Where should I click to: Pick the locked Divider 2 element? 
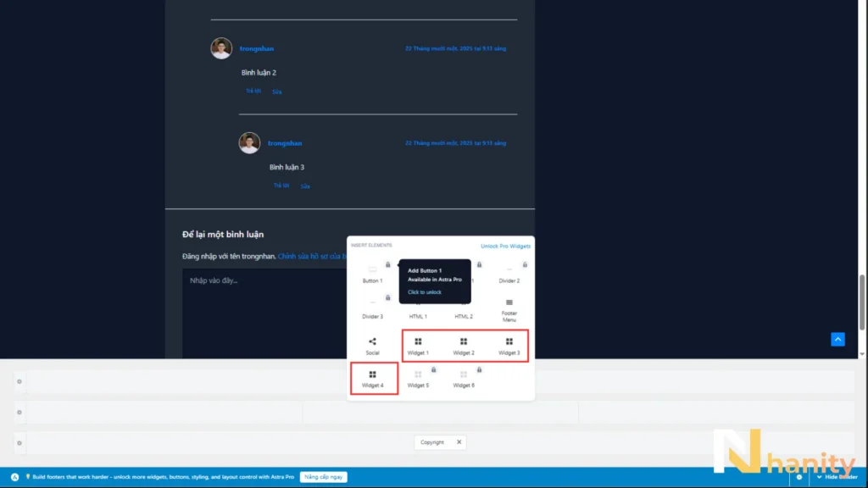coord(509,274)
